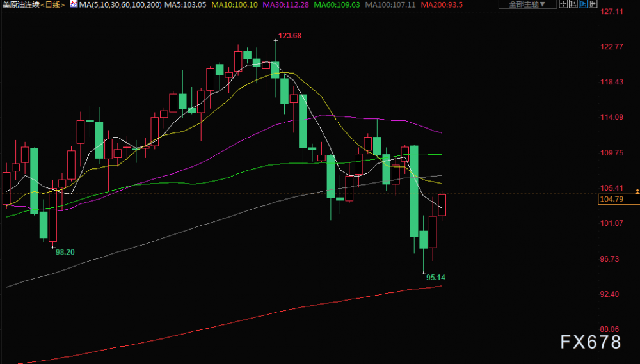
Task: Click the 109.75 axis price label
Action: point(611,153)
